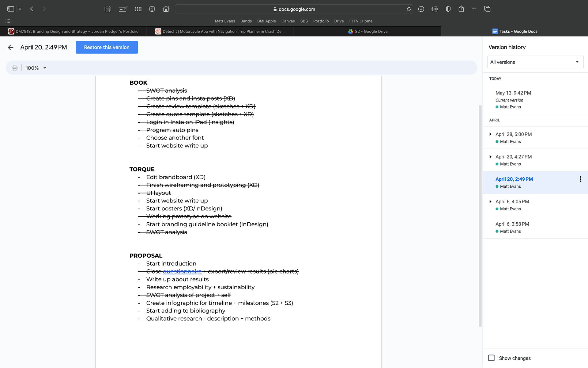
Task: Open the grid launcher icon in toolbar
Action: [138, 9]
